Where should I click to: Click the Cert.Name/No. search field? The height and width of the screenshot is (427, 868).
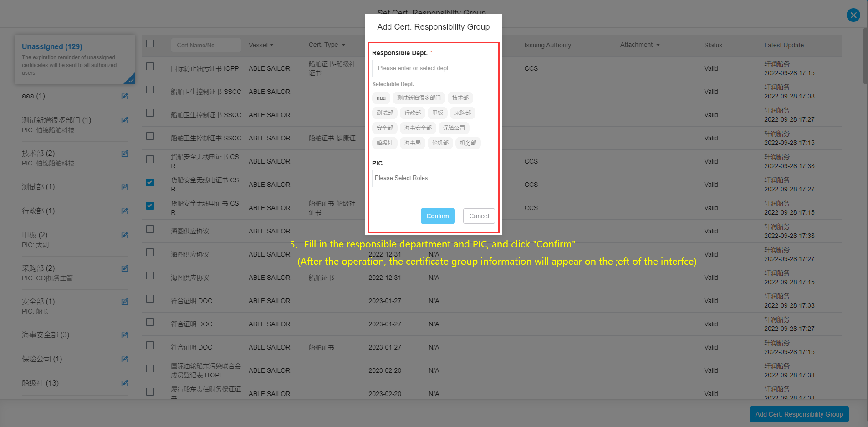point(206,45)
